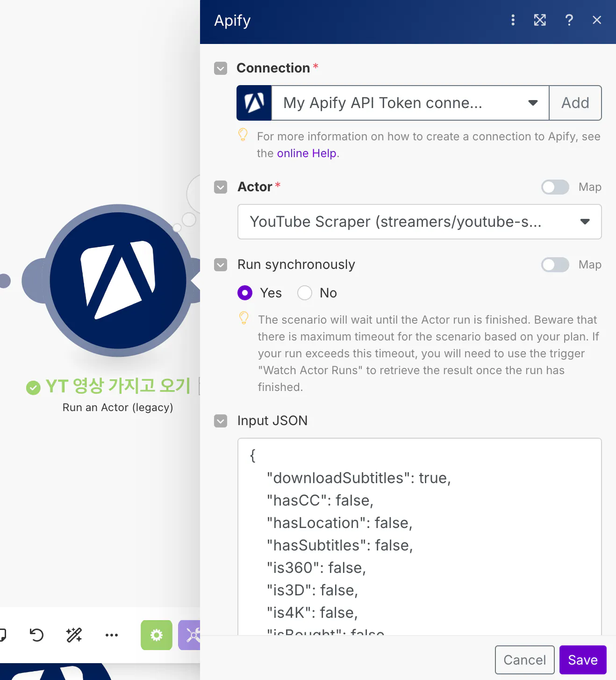Click the lightbulb hint under Connection

243,135
